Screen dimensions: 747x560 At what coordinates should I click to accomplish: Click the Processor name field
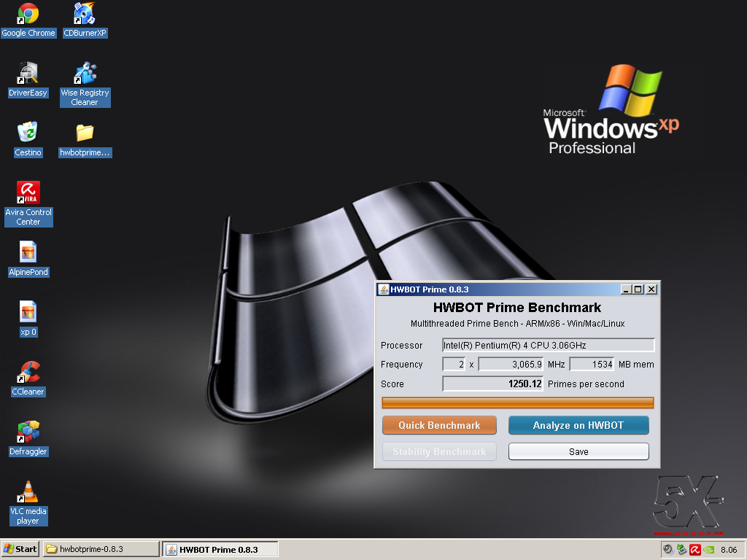(549, 345)
